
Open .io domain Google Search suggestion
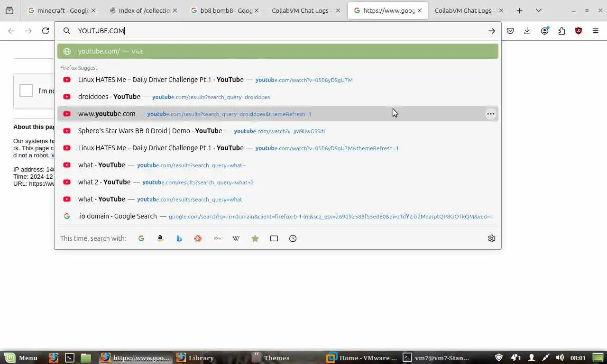278,216
